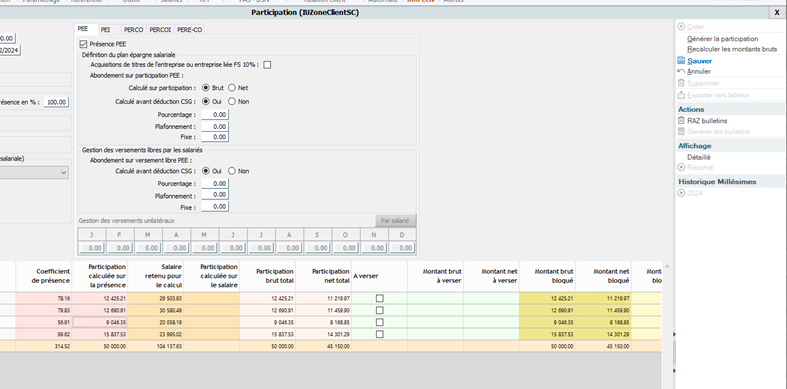Click the Sauver link
Image resolution: width=787 pixels, height=389 pixels.
pyautogui.click(x=699, y=61)
